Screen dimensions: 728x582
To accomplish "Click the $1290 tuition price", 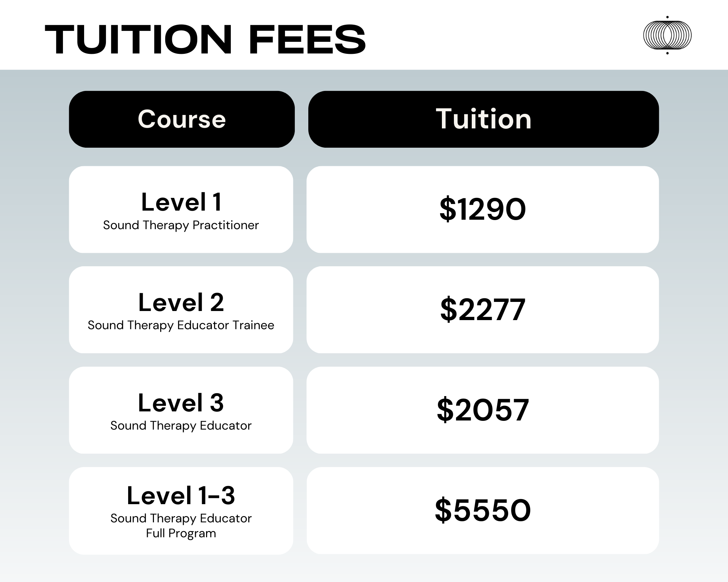I will tap(483, 209).
